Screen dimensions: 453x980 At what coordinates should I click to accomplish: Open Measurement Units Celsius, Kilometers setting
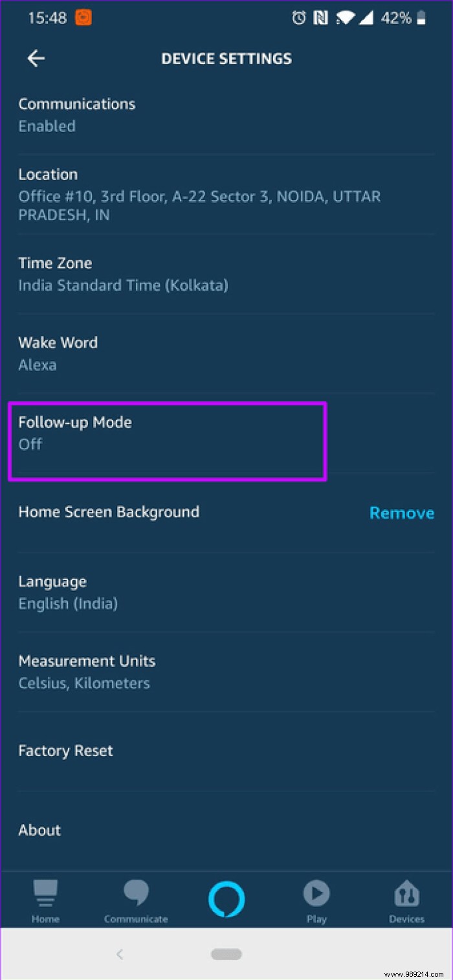coord(226,672)
